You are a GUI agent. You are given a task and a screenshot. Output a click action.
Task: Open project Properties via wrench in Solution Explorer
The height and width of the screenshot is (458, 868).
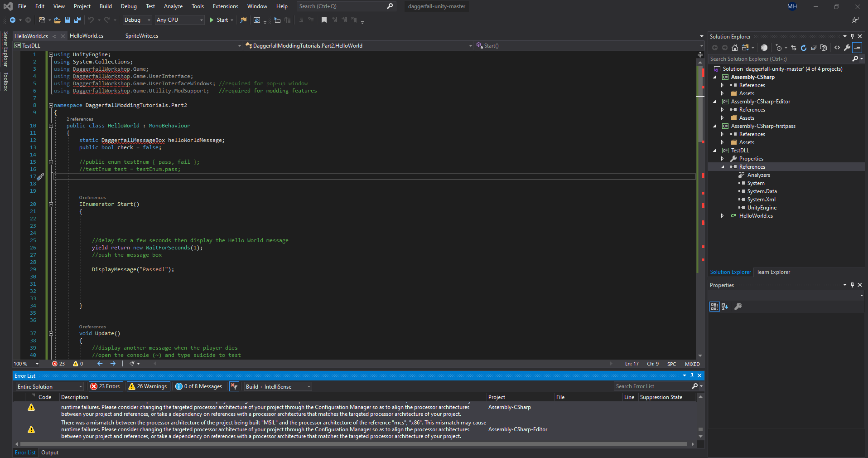click(x=847, y=48)
